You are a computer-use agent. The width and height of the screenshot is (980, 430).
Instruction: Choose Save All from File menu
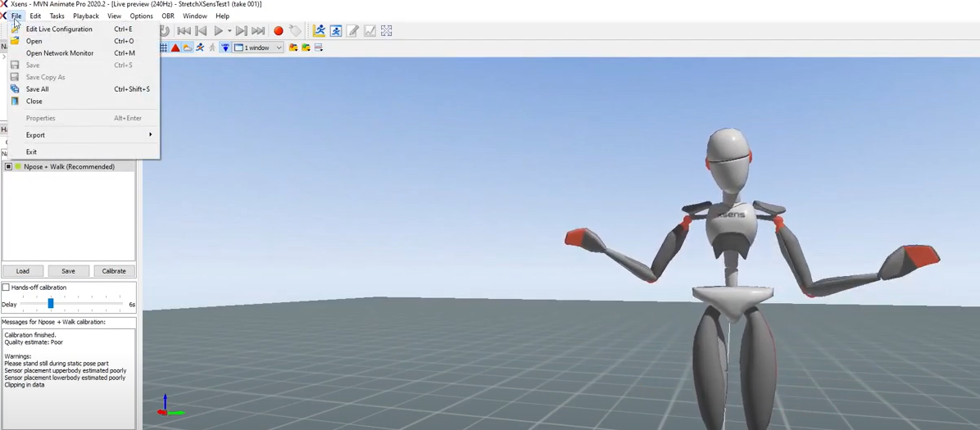point(84,89)
